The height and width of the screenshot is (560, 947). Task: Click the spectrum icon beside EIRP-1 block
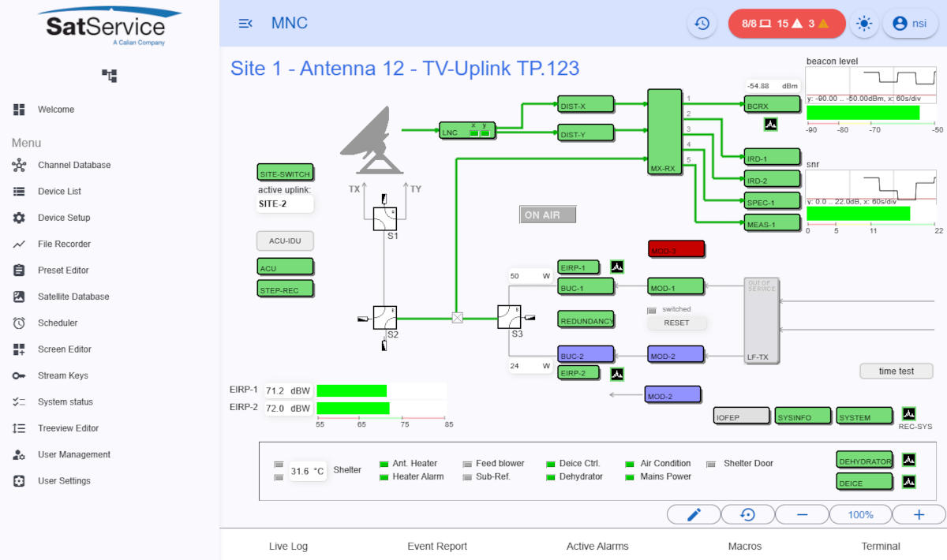point(616,267)
